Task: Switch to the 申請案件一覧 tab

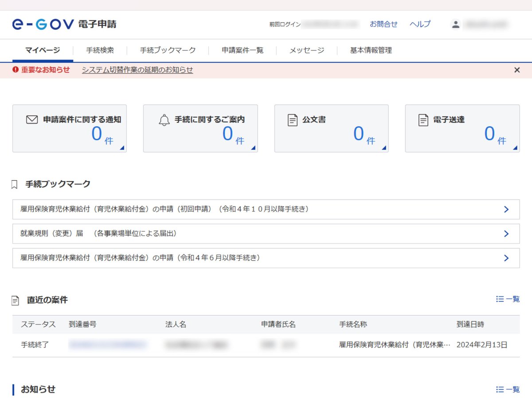Action: tap(243, 51)
